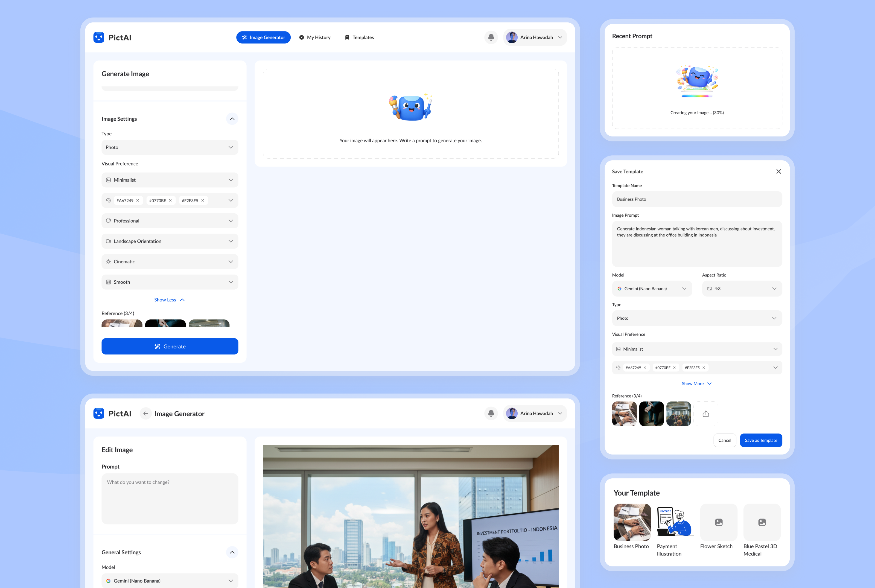Open the 4:3 Aspect Ratio dropdown
Image resolution: width=875 pixels, height=588 pixels.
click(742, 289)
